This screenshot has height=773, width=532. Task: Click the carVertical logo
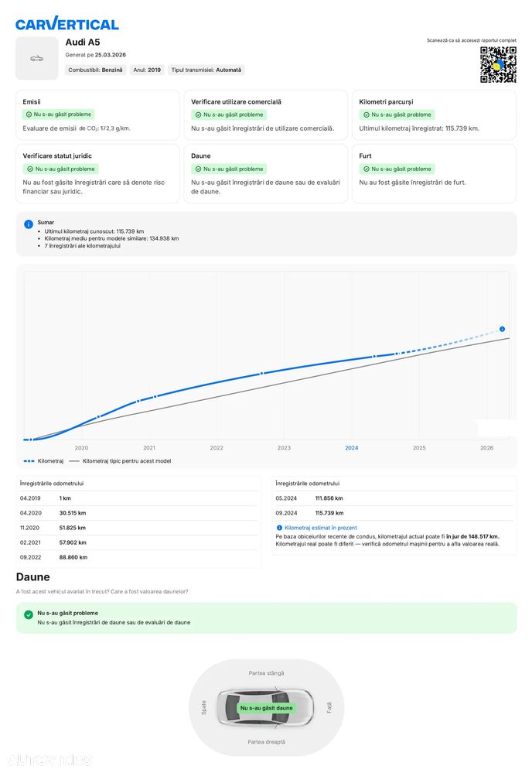click(x=67, y=24)
